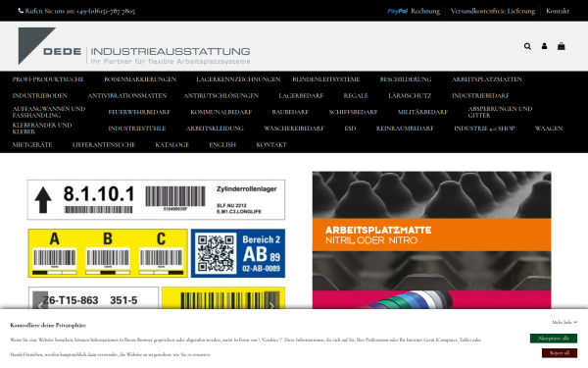Expand the Mehr Info chevron
The height and width of the screenshot is (368, 588).
coord(575,322)
